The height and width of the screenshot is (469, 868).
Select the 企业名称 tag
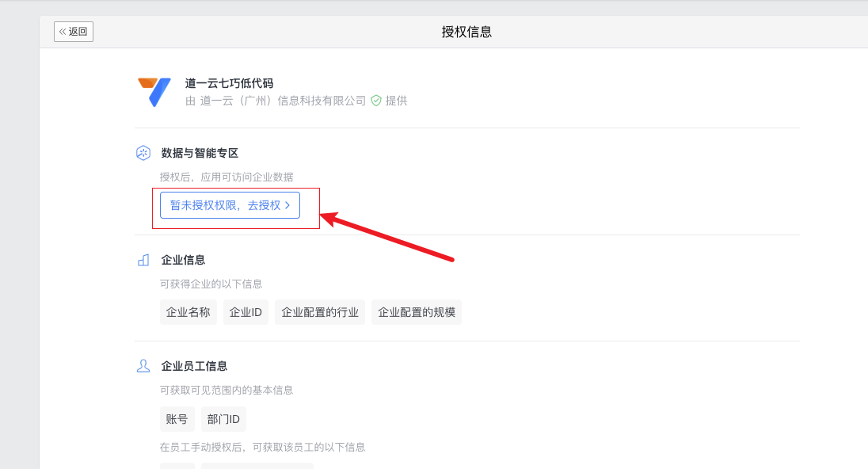coord(188,312)
